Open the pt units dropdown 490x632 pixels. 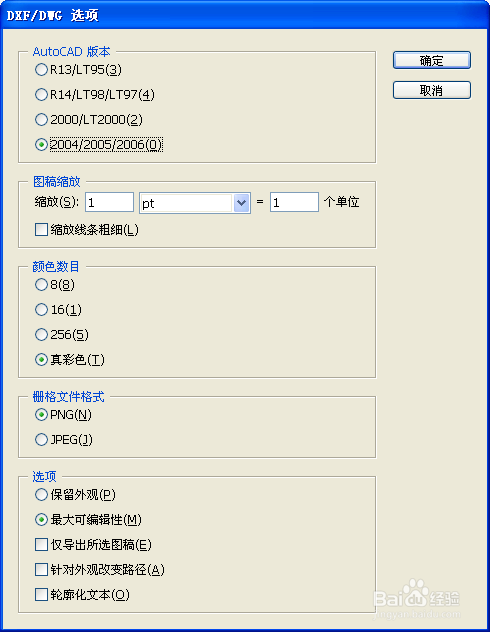pos(195,203)
